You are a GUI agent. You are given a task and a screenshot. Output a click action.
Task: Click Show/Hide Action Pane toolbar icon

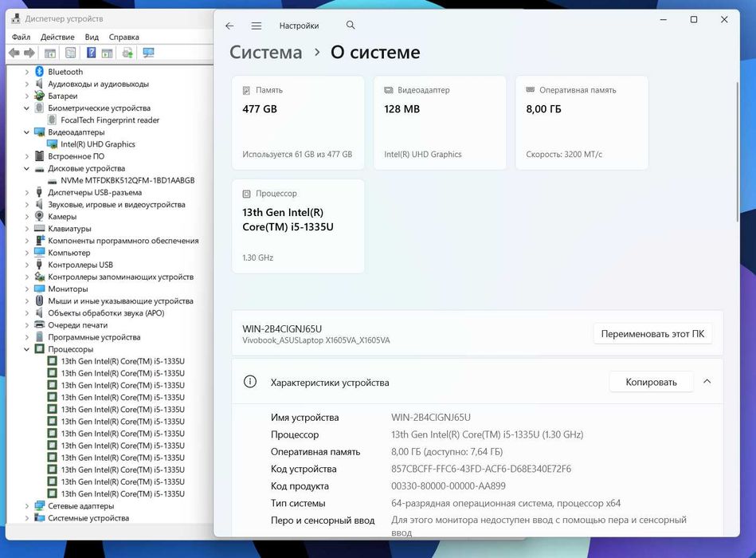tap(107, 53)
